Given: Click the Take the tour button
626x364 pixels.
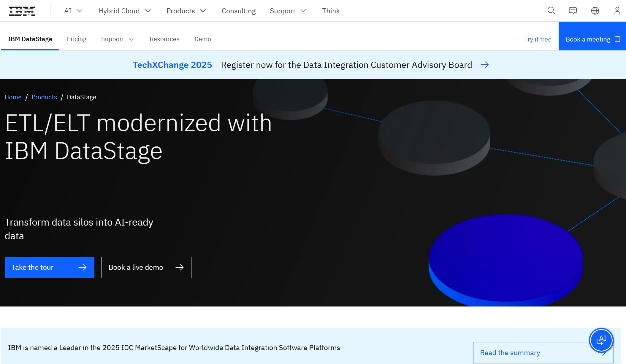Looking at the screenshot, I should (49, 267).
